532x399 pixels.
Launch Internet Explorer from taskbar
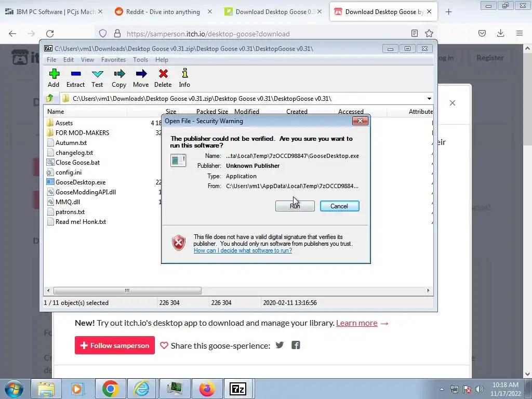pyautogui.click(x=142, y=389)
